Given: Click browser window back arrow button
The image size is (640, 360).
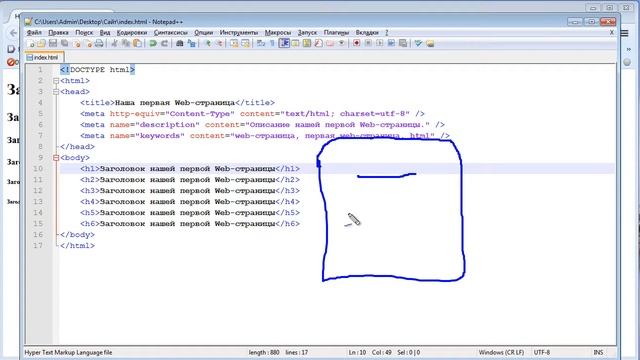Looking at the screenshot, I should pos(13,33).
